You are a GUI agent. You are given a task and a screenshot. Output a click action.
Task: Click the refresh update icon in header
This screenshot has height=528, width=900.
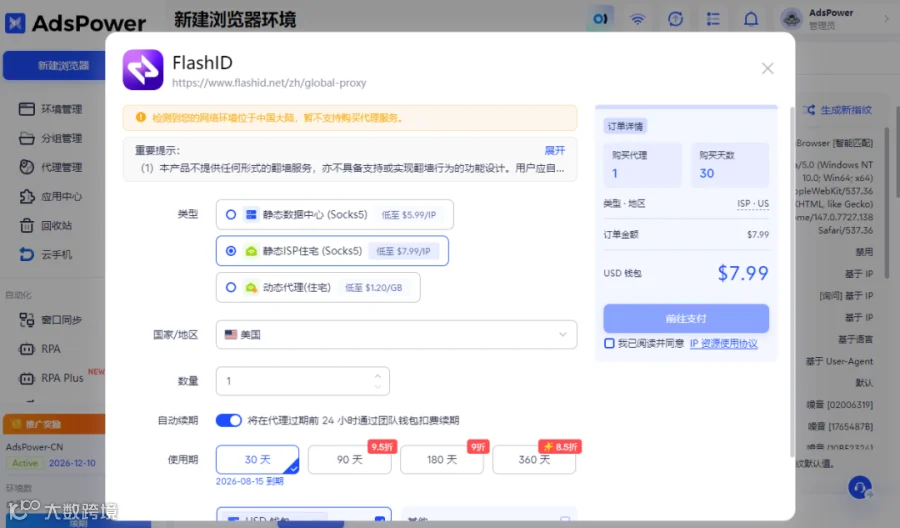[676, 19]
